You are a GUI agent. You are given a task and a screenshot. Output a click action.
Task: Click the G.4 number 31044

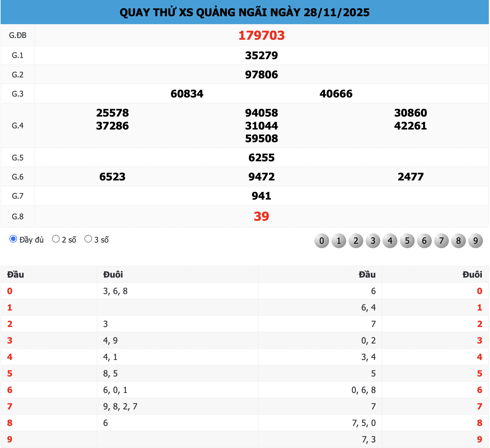click(261, 126)
